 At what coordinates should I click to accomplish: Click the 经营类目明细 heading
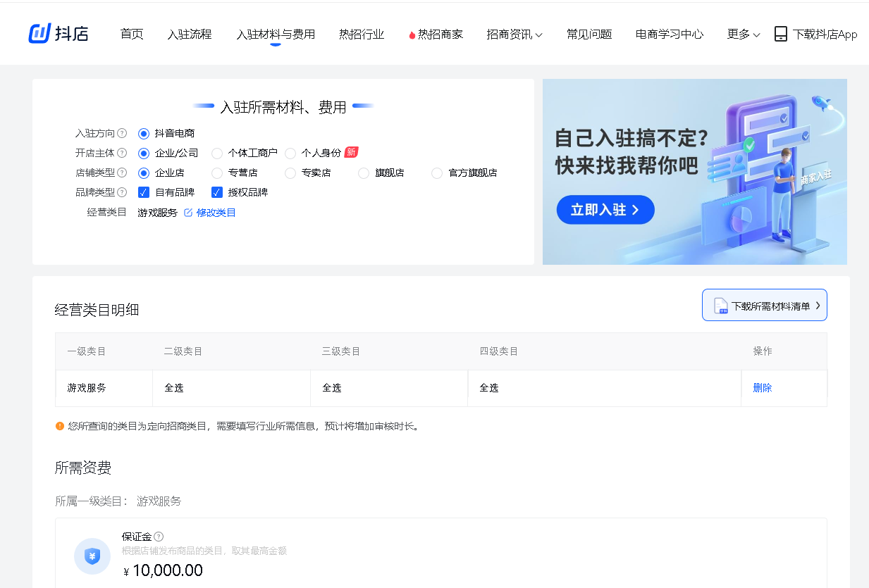click(x=97, y=310)
